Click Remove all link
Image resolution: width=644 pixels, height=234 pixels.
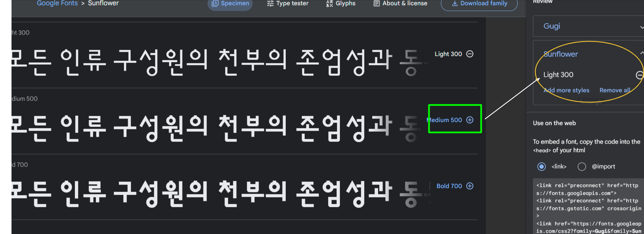coord(615,90)
